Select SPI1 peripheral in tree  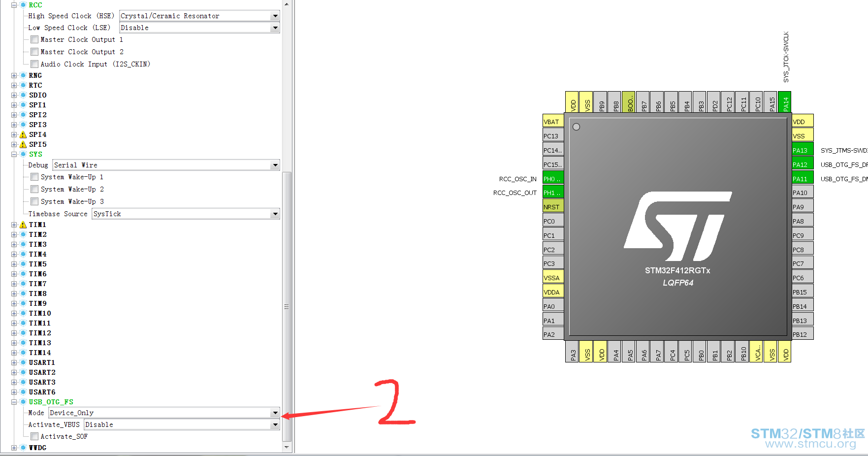[37, 105]
